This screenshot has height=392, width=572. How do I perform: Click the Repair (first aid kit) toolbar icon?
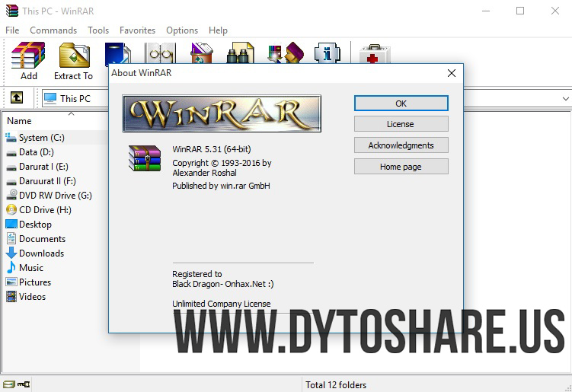pyautogui.click(x=375, y=54)
